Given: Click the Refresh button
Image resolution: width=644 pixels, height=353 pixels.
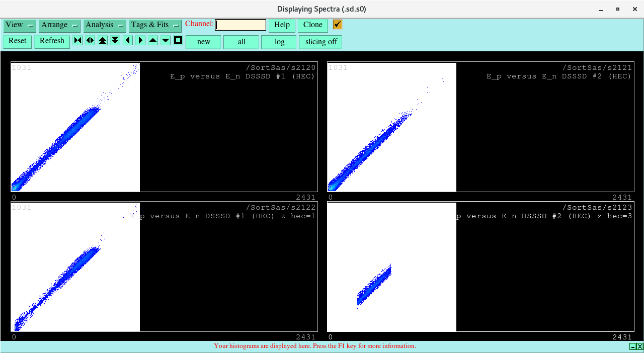Looking at the screenshot, I should 52,41.
